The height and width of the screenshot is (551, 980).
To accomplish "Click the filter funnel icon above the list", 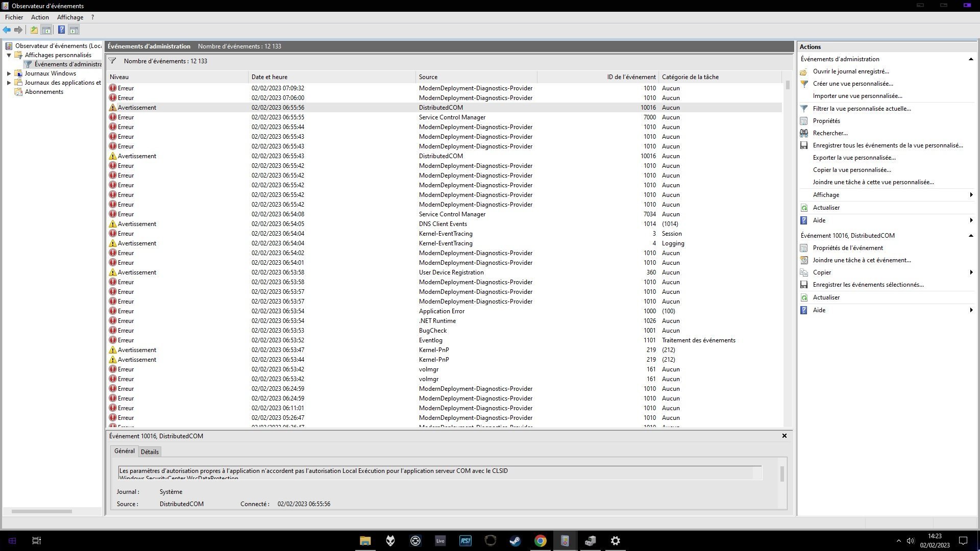I will 112,61.
